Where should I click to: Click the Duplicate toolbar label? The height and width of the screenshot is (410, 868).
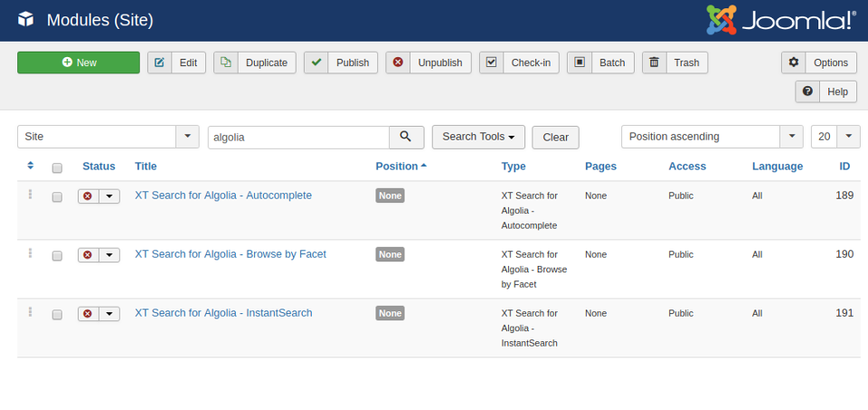(267, 62)
